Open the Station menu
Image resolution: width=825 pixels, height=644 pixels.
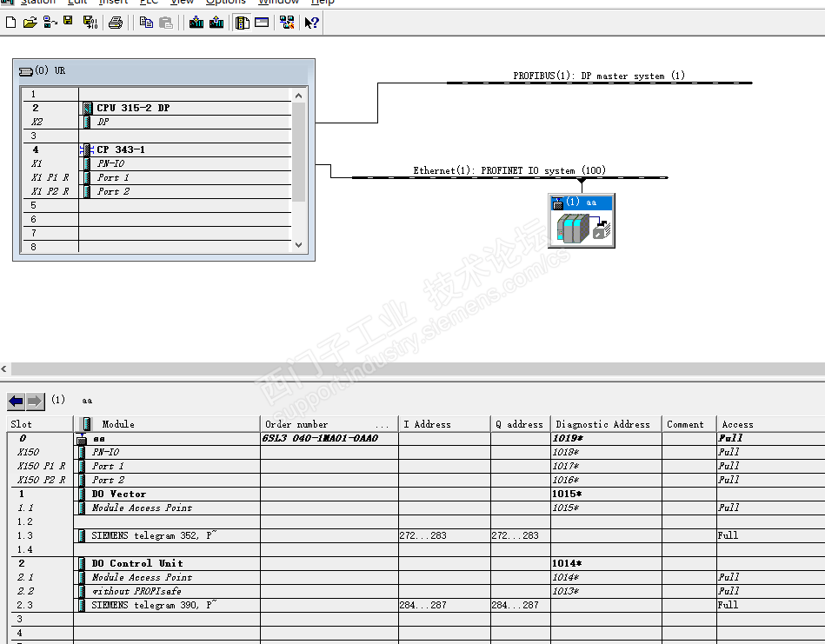tap(38, 2)
